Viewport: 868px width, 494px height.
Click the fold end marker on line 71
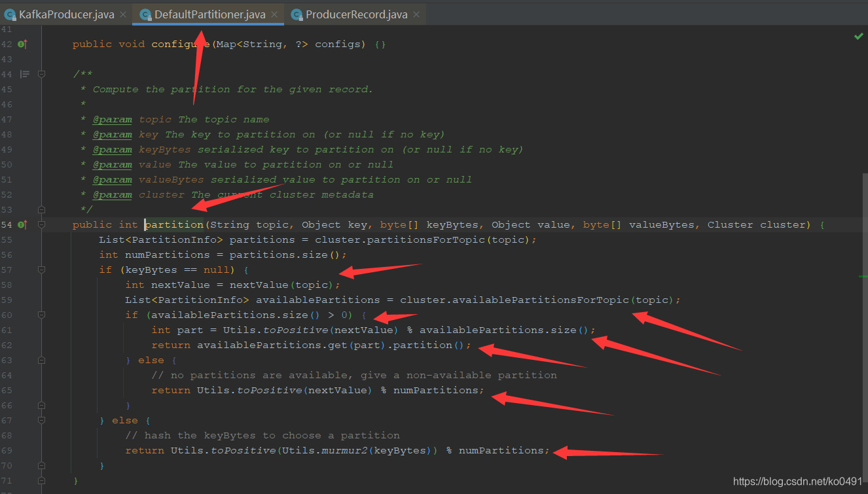point(42,481)
